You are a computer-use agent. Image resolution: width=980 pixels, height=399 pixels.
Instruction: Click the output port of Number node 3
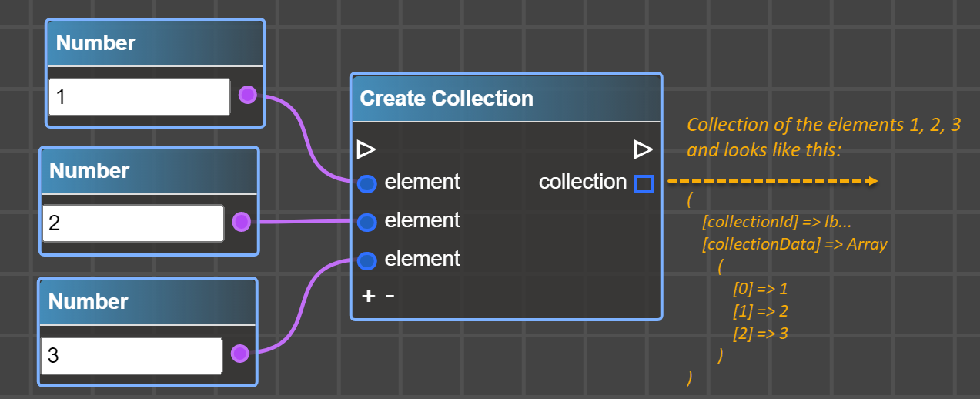coord(239,354)
